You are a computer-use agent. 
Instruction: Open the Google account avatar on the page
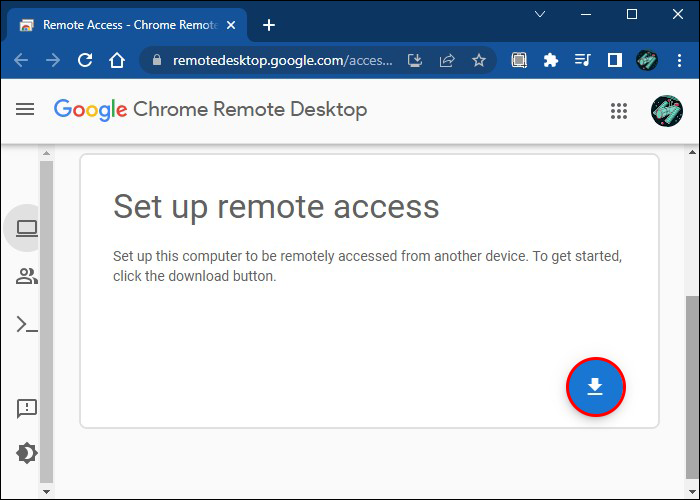point(666,110)
